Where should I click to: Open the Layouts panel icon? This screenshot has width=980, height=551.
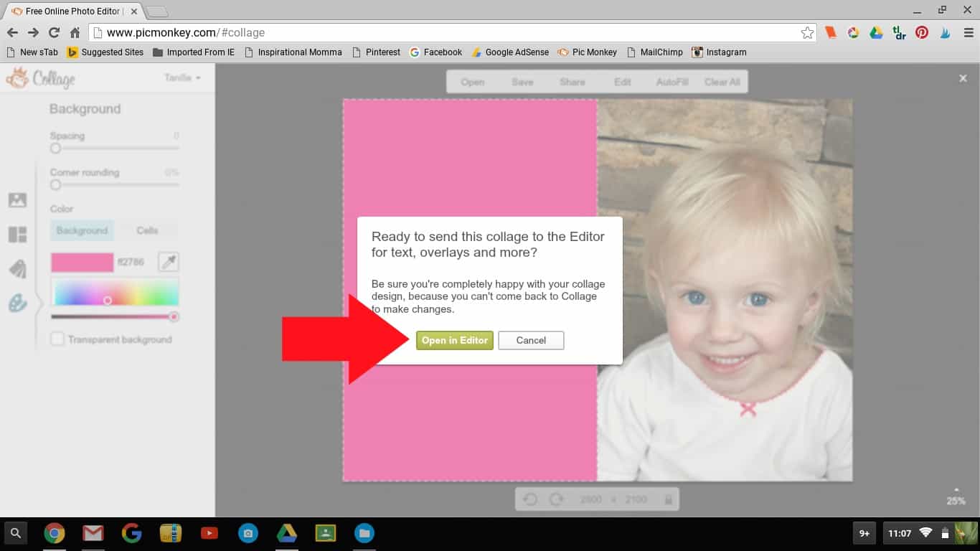17,235
